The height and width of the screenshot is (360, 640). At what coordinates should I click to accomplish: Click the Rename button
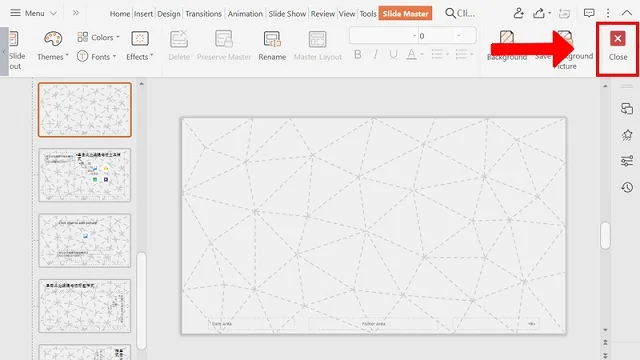coord(272,46)
